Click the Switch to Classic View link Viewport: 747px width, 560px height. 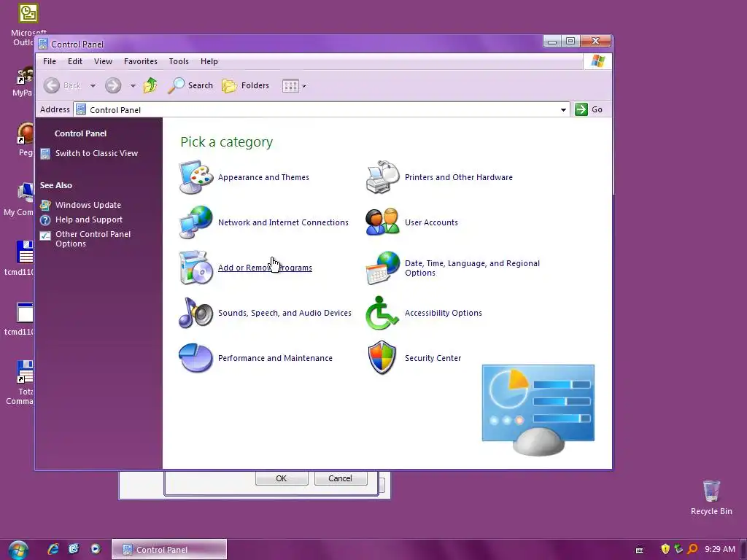(x=97, y=153)
